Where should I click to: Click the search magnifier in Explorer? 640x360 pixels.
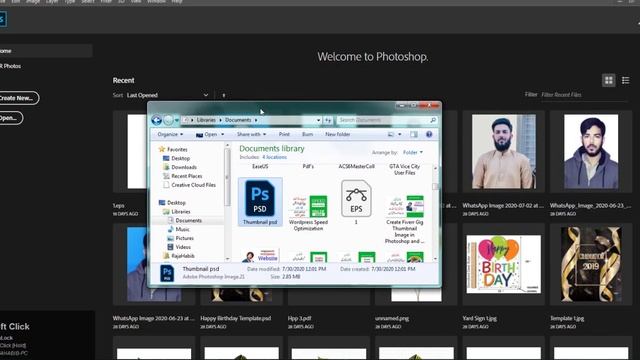coord(433,120)
